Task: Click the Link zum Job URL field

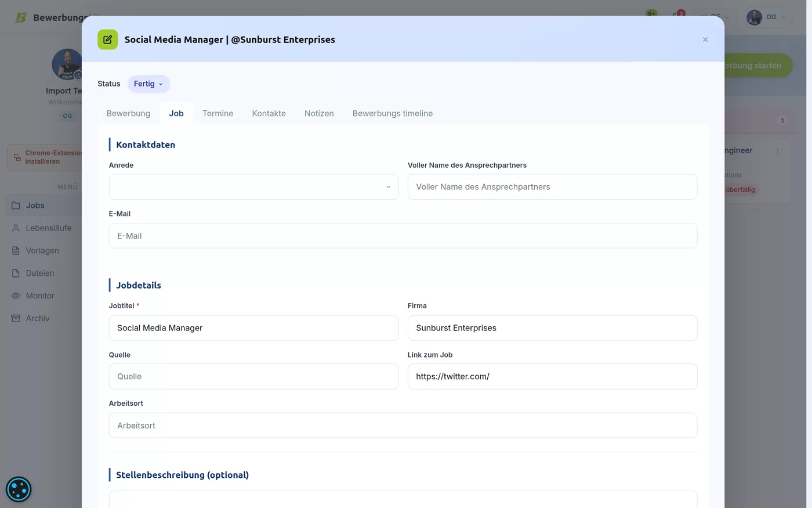Action: 552,376
